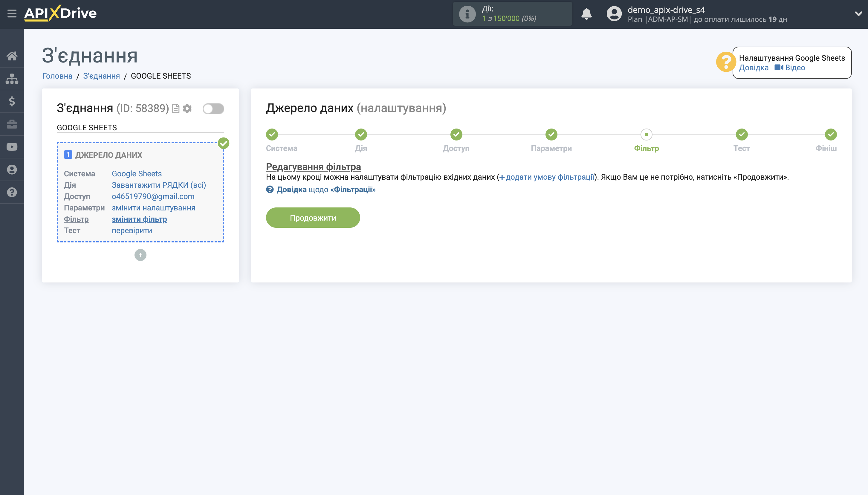Select the connections hierarchy icon in sidebar
868x495 pixels.
click(x=12, y=79)
